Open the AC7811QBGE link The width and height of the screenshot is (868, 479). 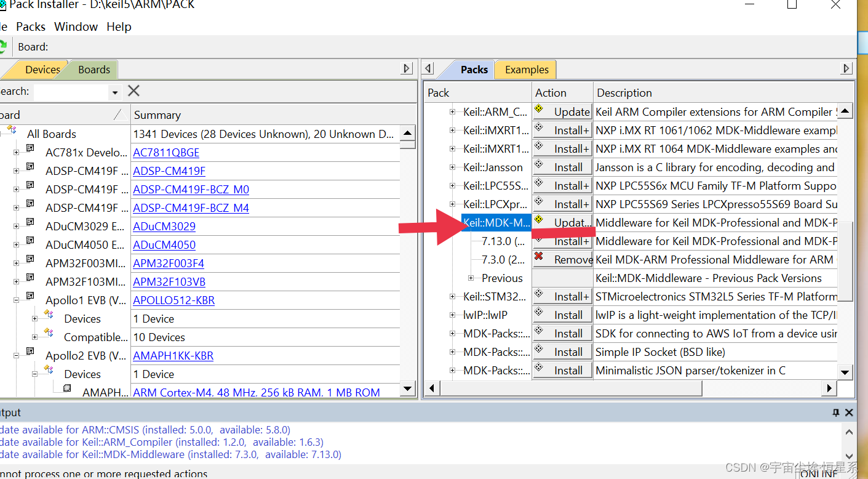click(x=166, y=153)
